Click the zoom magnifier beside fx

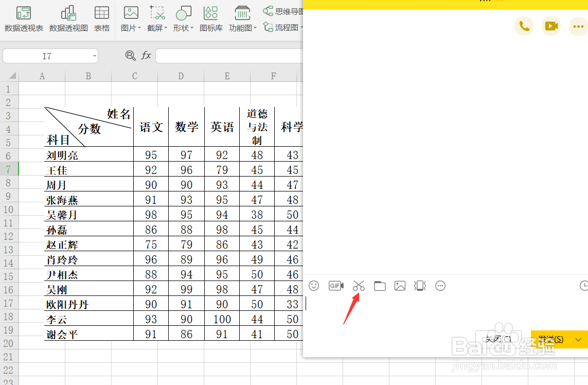tap(130, 56)
